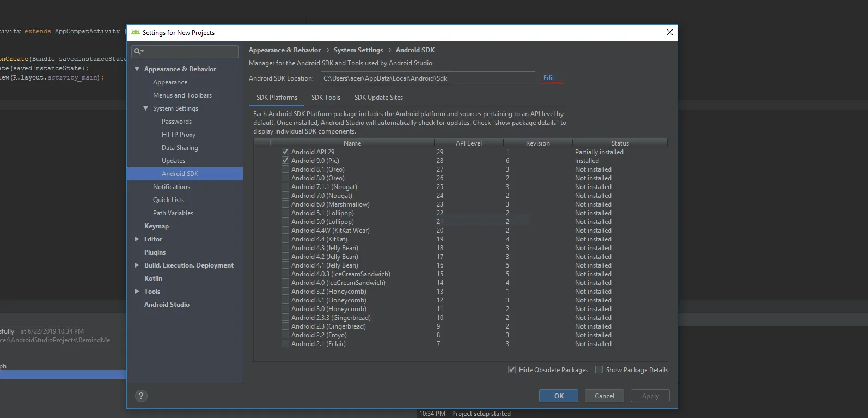
Task: Sort table by Revision column header
Action: [x=538, y=143]
